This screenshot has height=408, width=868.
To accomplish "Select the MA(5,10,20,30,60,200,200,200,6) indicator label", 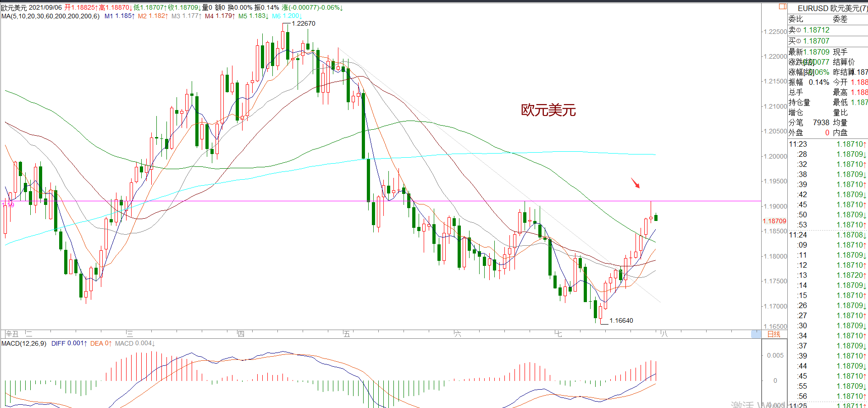I will click(x=50, y=16).
